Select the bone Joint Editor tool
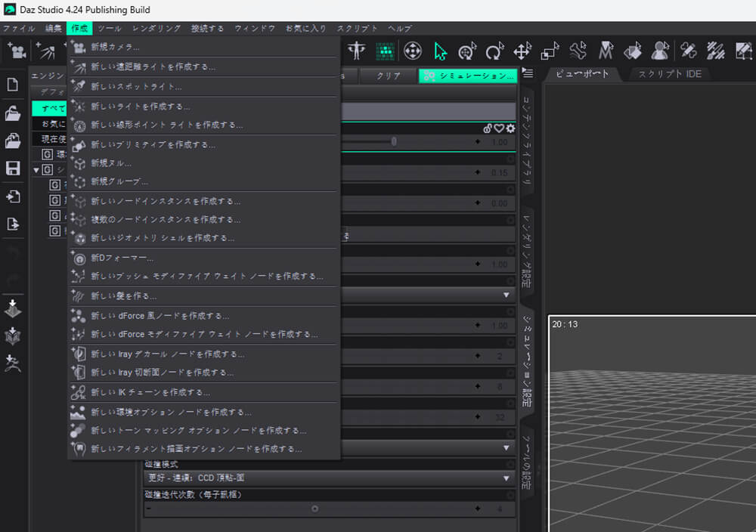The image size is (756, 532). (x=578, y=51)
